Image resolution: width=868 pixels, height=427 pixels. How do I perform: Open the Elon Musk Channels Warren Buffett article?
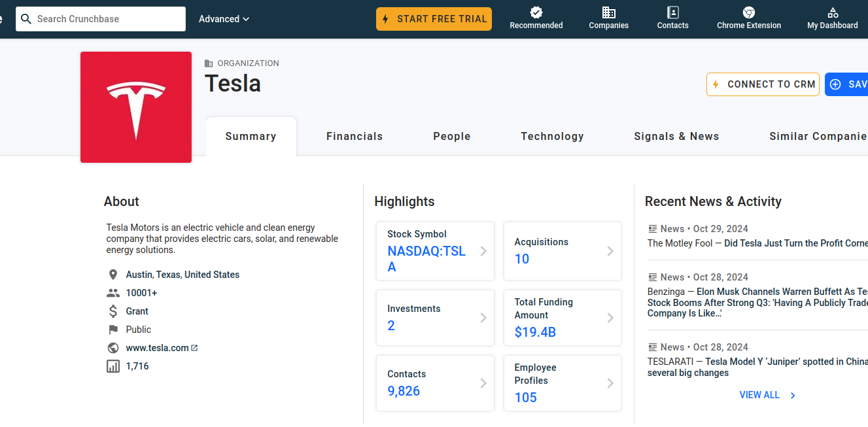point(757,303)
